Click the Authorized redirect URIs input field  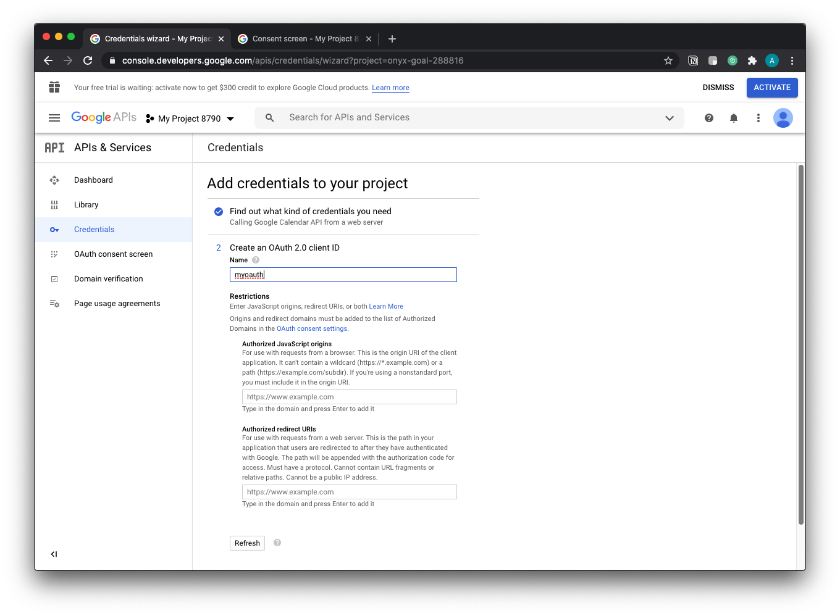click(x=349, y=492)
